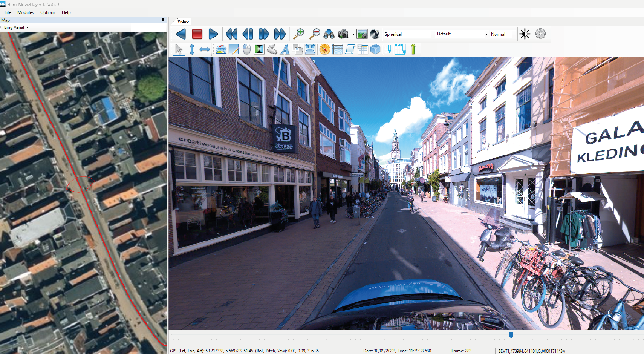
Task: Toggle the selection arrow tool
Action: click(179, 49)
